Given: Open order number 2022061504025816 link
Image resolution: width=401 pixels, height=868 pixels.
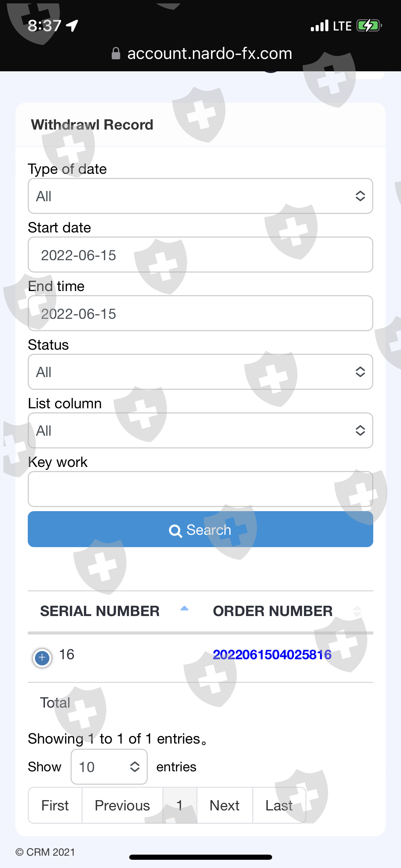Looking at the screenshot, I should [x=272, y=655].
